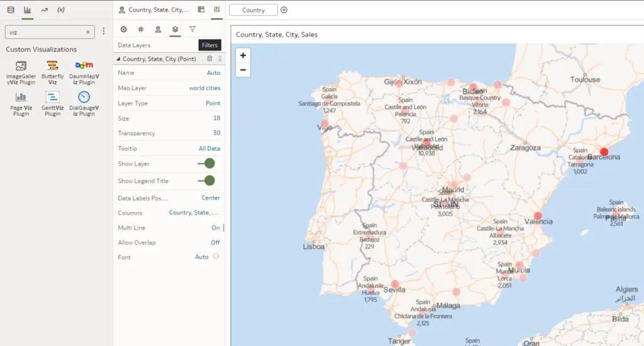Collapse the Country, State, City (Point) section
The image size is (644, 346).
click(118, 59)
